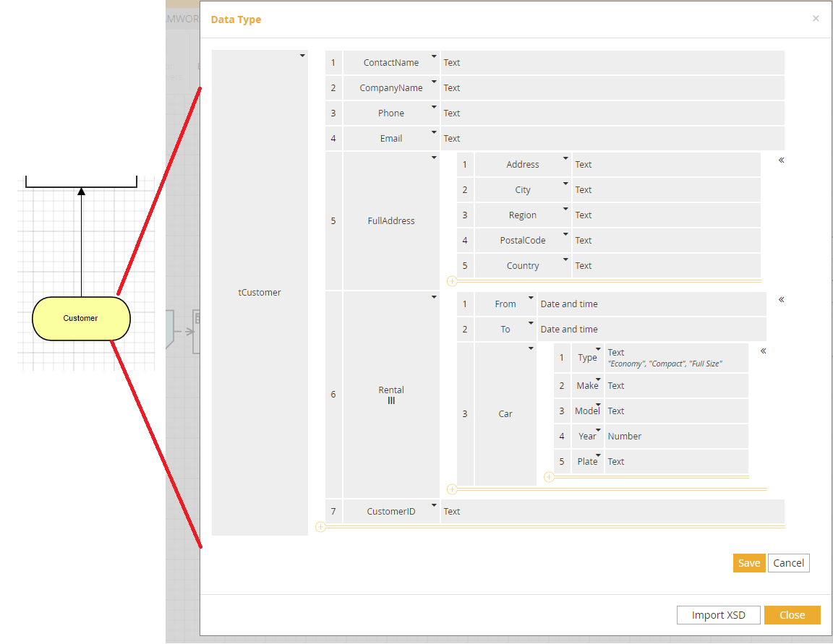Collapse the Rental child fields

point(780,299)
